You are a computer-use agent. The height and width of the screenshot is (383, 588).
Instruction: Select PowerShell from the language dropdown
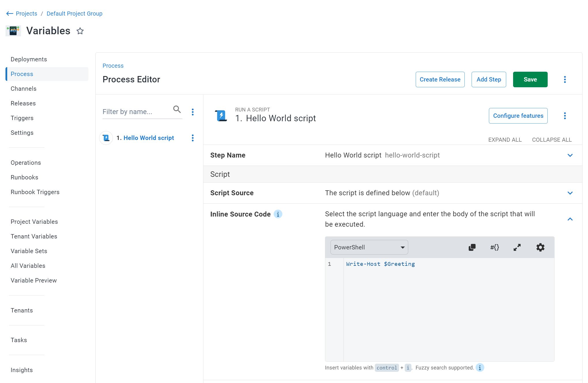[369, 247]
